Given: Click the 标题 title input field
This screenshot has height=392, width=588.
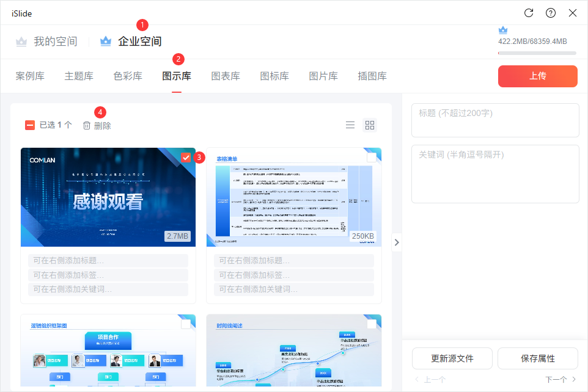Looking at the screenshot, I should click(495, 120).
